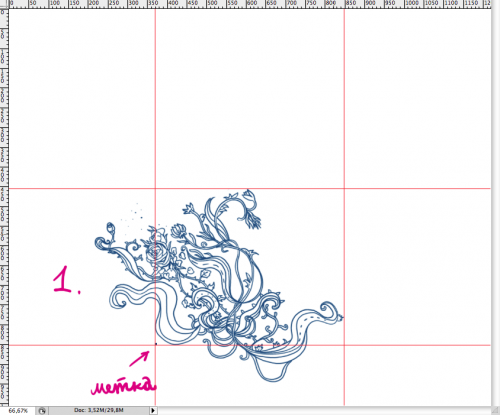The image size is (500, 415).
Task: Click the Doc: 3,52M/29,8M file info
Action: (x=99, y=410)
